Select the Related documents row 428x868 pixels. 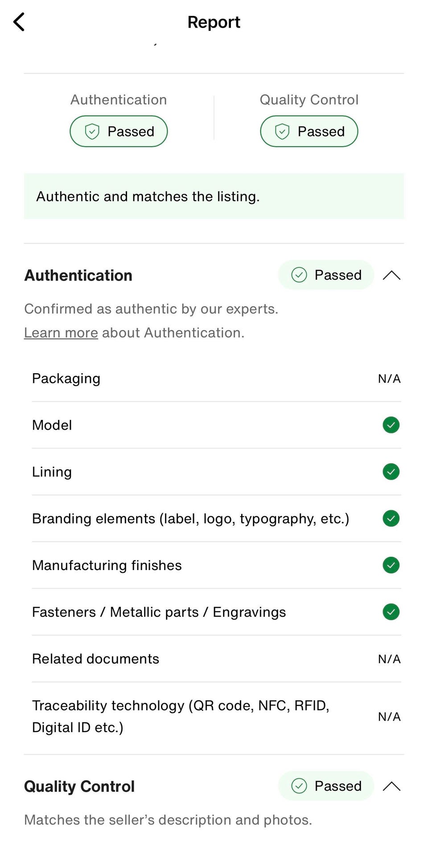pyautogui.click(x=216, y=659)
